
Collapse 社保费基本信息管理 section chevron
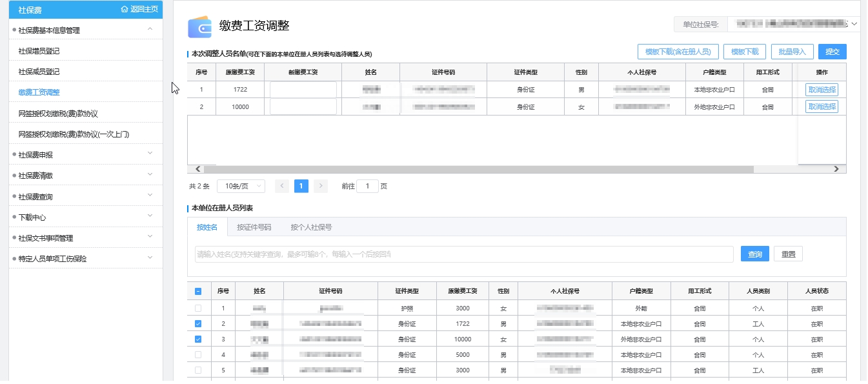(150, 29)
